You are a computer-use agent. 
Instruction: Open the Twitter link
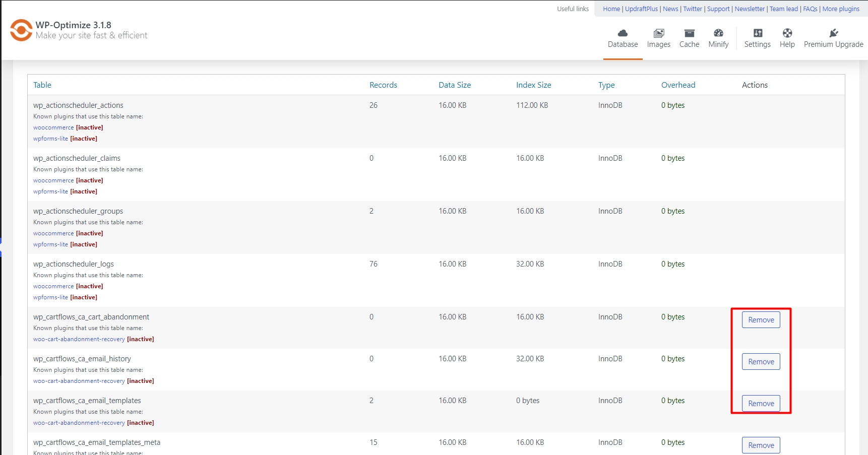click(x=693, y=9)
